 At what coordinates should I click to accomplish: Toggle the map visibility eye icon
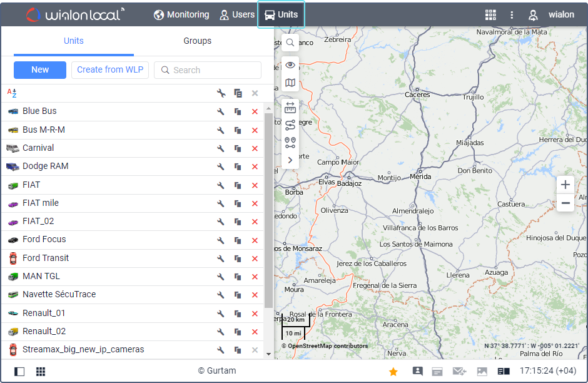(x=290, y=65)
